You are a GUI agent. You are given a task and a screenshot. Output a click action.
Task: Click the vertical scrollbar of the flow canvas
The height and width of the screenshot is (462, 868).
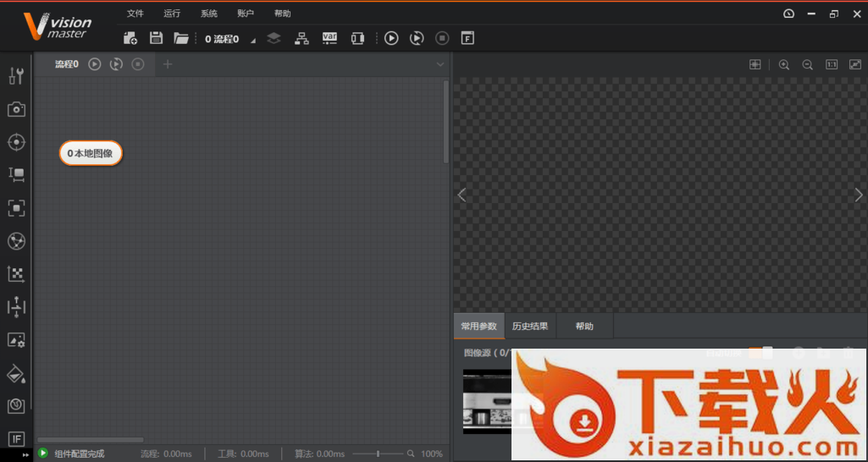coord(445,122)
